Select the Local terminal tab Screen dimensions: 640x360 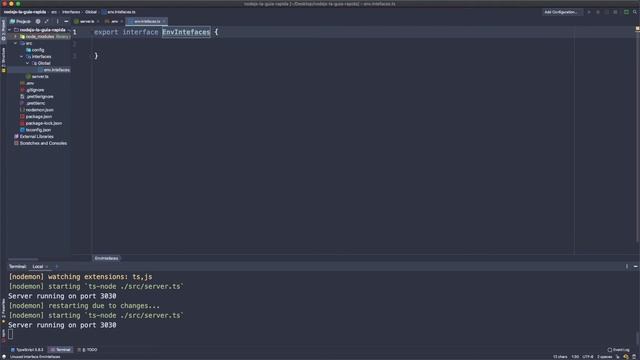tap(38, 267)
